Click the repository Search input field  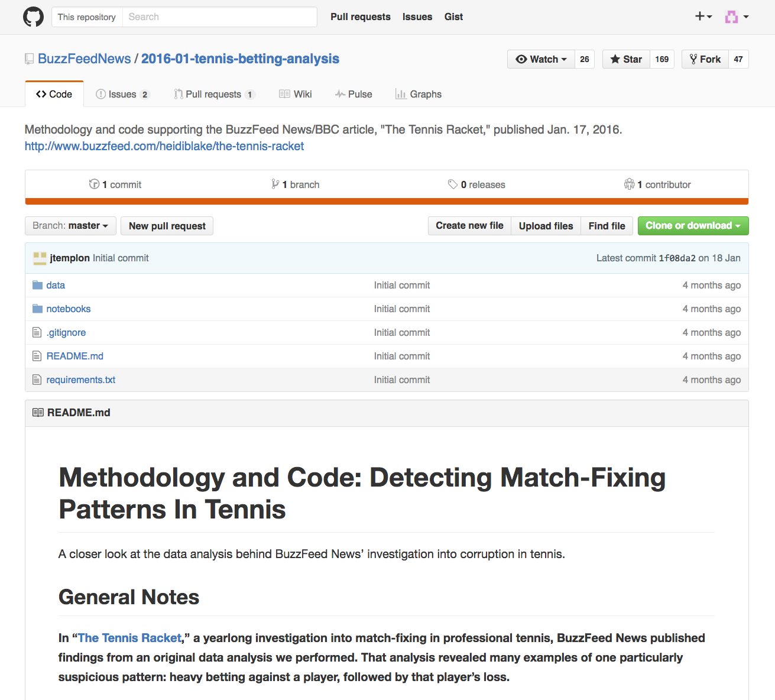coord(219,17)
